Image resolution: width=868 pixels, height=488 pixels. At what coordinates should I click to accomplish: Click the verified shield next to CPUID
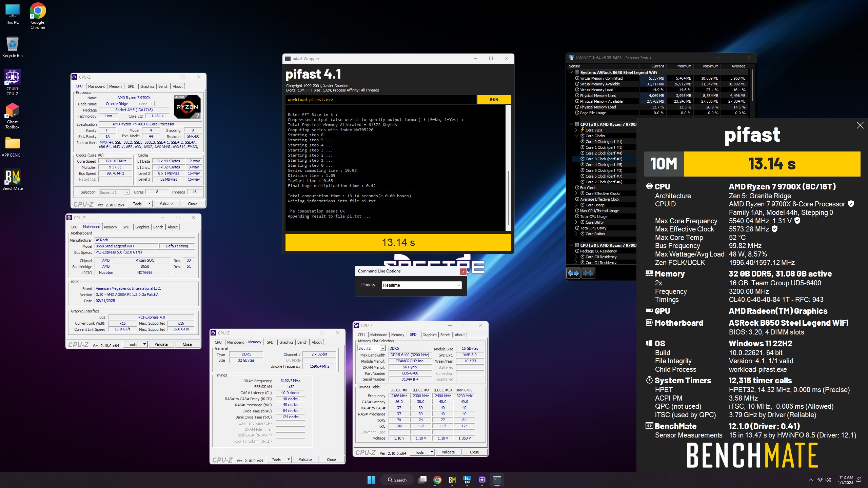pyautogui.click(x=851, y=204)
